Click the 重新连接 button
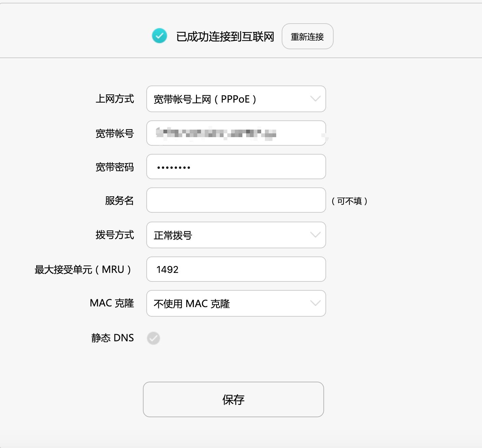 [x=307, y=36]
